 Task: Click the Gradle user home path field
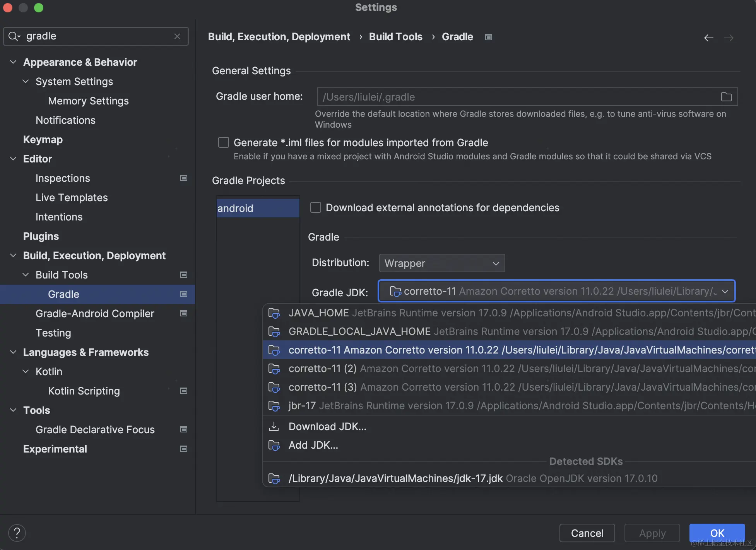[515, 97]
